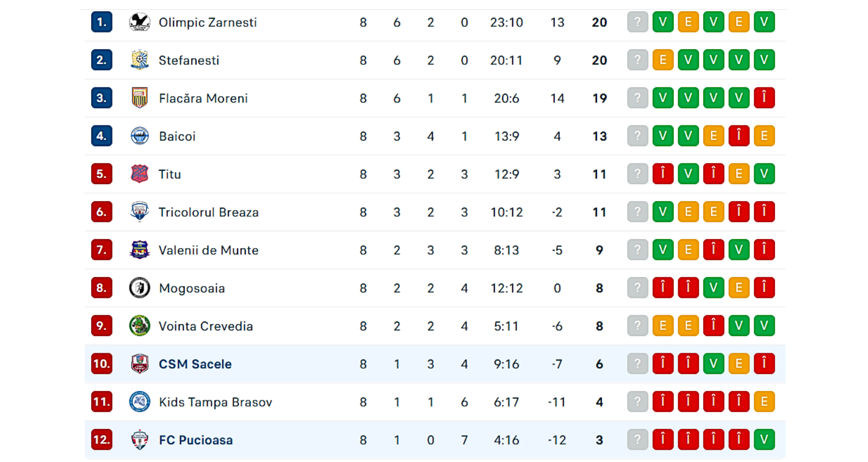Image resolution: width=868 pixels, height=462 pixels.
Task: Click the Valenii de Munte crest
Action: pyautogui.click(x=139, y=250)
